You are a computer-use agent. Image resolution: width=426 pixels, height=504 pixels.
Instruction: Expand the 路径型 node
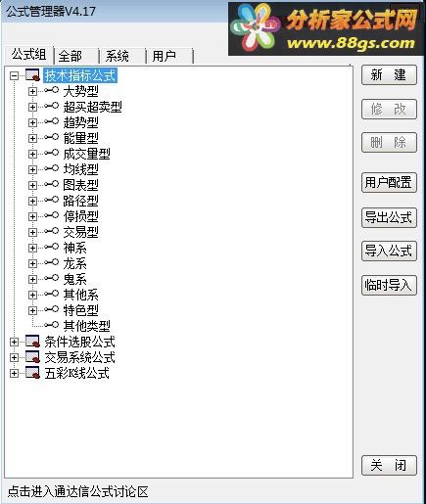coord(32,202)
